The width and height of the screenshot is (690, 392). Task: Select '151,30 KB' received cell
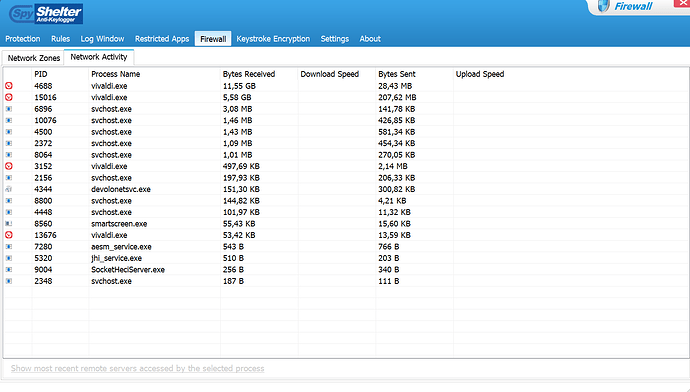coord(241,189)
